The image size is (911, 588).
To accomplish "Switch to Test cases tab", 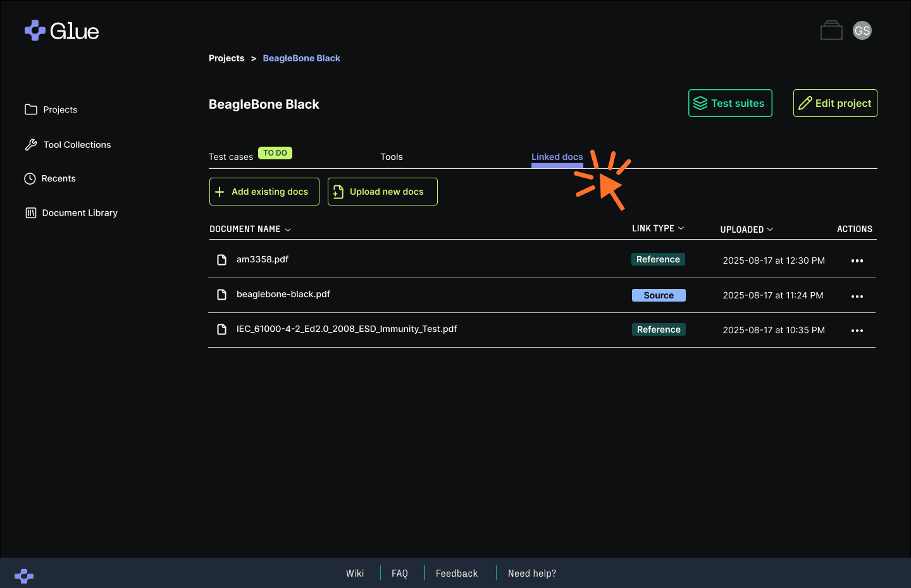I will point(231,157).
